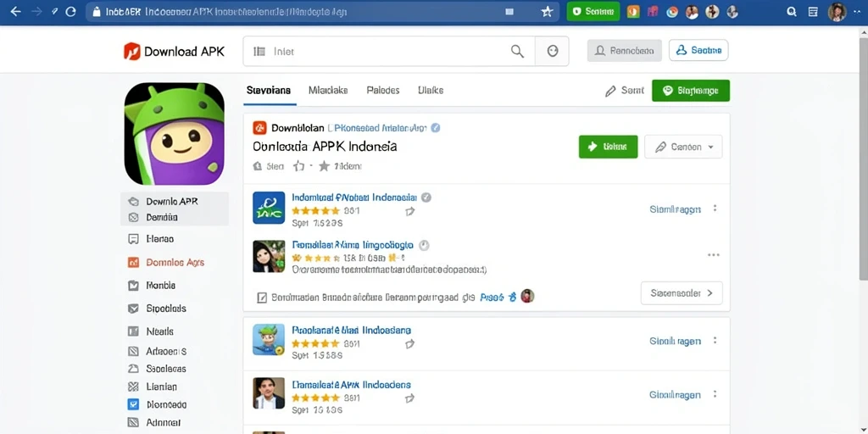This screenshot has height=434, width=868.
Task: Click the Download APK site logo
Action: pyautogui.click(x=174, y=52)
